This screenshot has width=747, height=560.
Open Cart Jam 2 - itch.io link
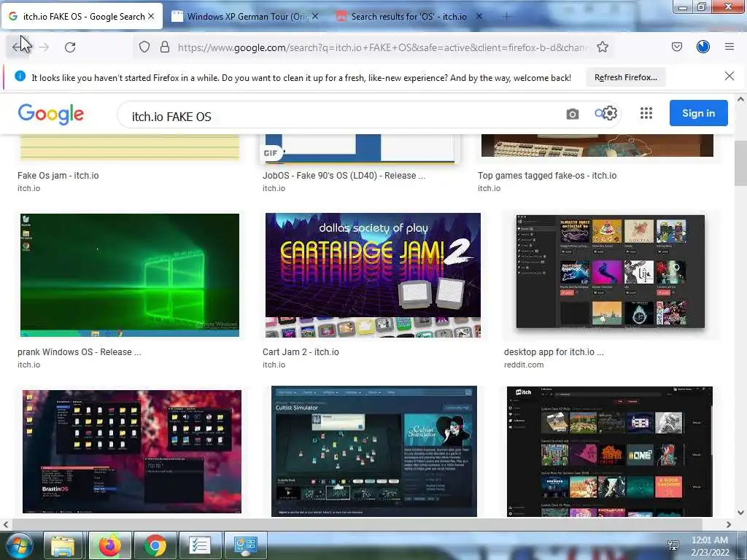click(301, 352)
